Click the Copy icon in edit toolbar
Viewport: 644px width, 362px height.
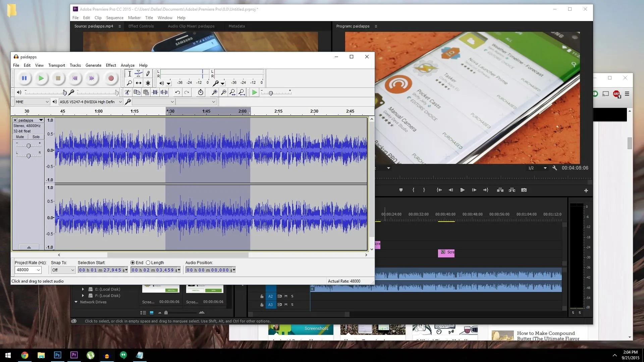click(x=137, y=92)
